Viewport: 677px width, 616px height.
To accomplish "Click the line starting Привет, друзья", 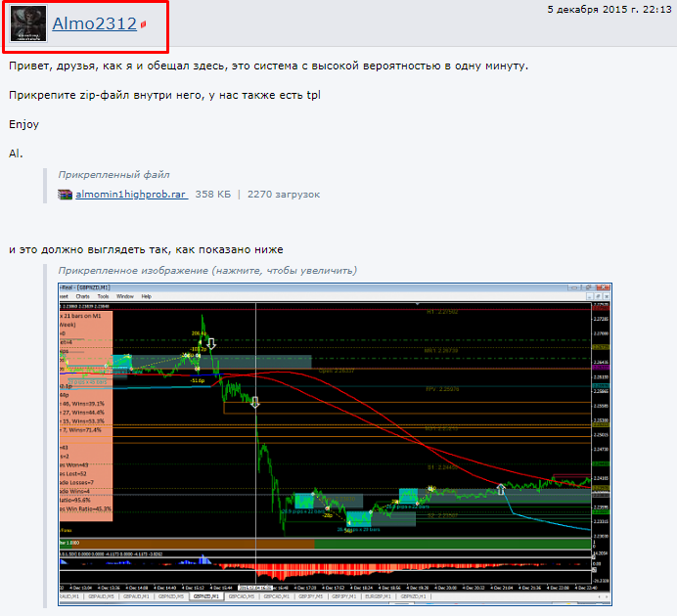I will point(268,66).
